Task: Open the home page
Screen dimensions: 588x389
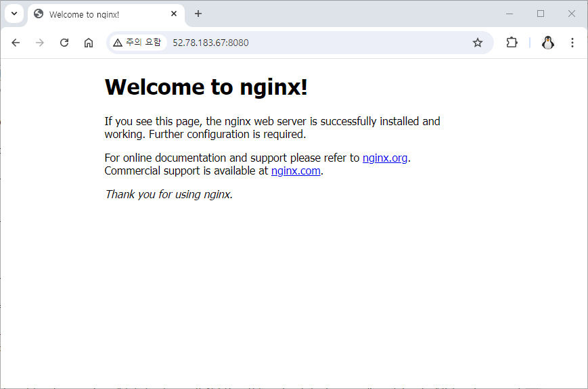Action: pos(89,43)
